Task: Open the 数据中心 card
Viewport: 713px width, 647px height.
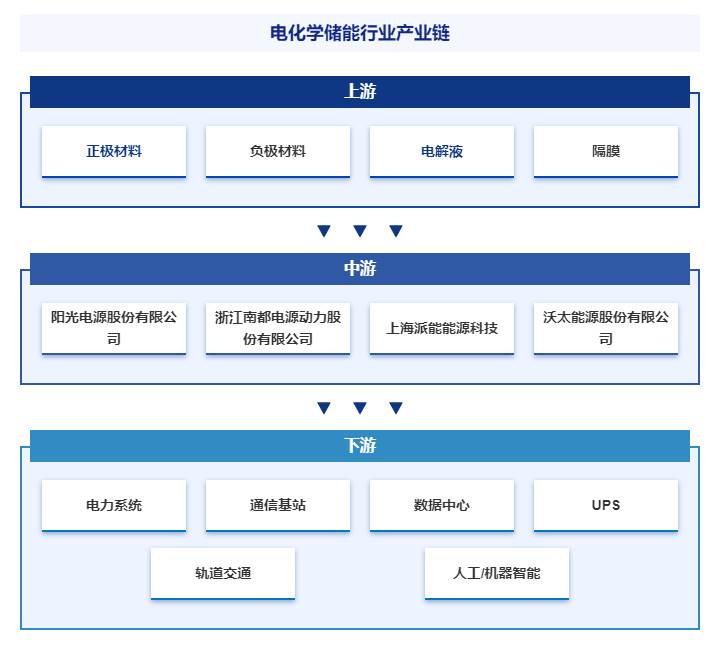Action: pos(442,505)
